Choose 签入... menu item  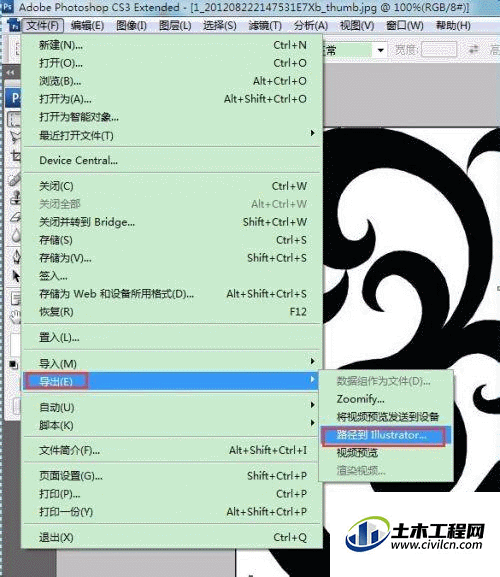172,276
